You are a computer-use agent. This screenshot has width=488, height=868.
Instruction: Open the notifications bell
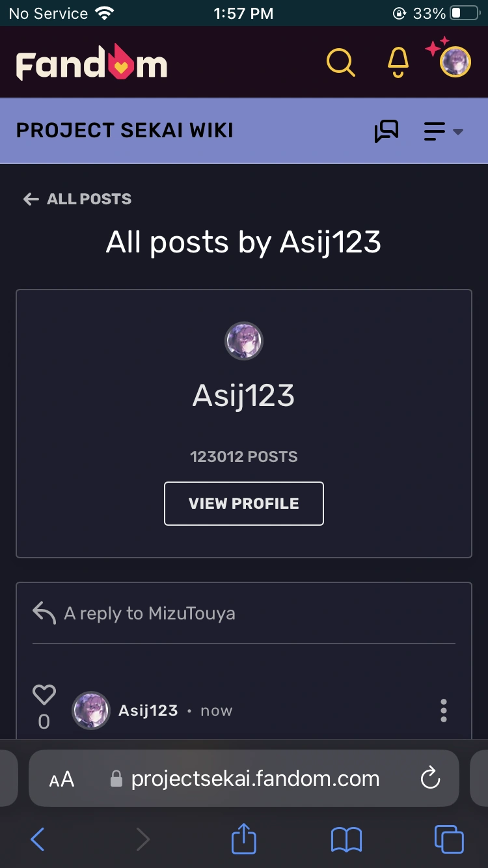(x=398, y=63)
